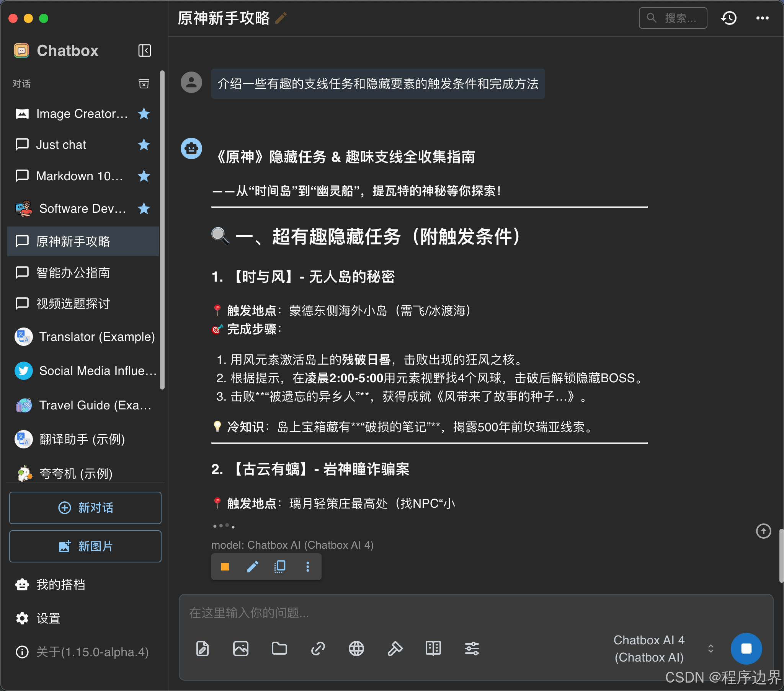Focus the 在这里输入你的问题 input box
Viewport: 784px width, 691px height.
(475, 613)
